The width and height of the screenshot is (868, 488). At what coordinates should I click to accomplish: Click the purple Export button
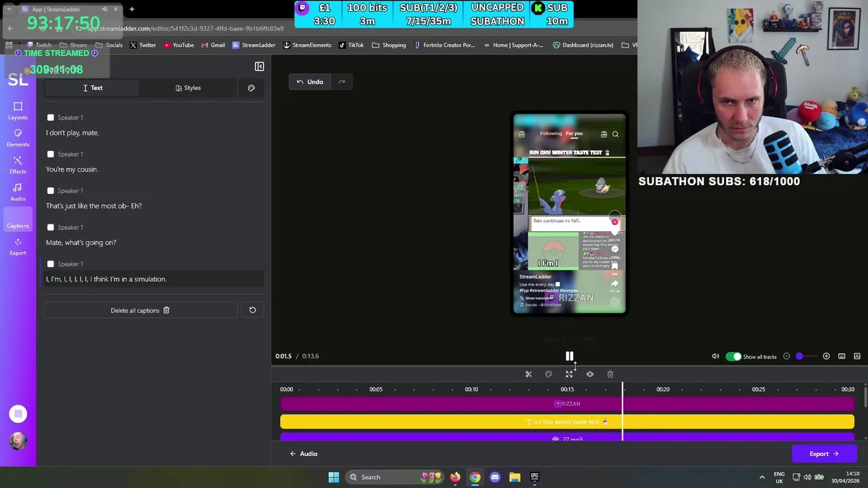click(824, 454)
